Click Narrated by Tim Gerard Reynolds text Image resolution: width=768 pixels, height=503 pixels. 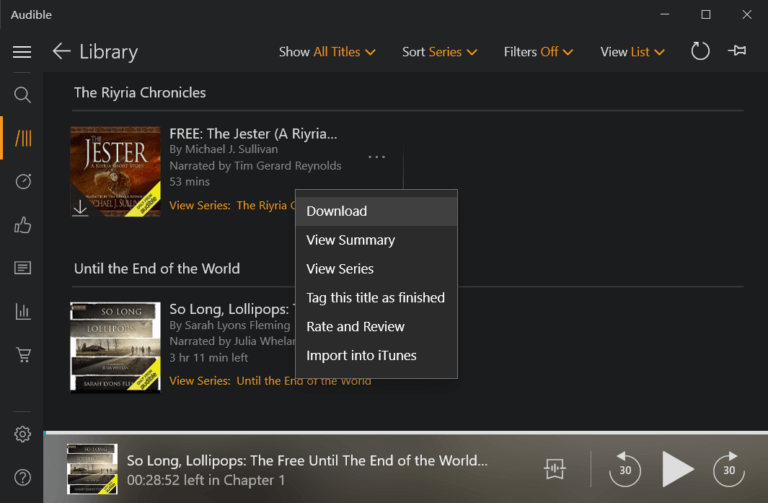click(x=255, y=166)
